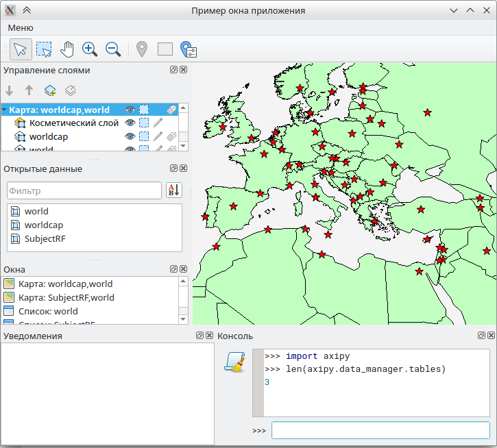The width and height of the screenshot is (497, 448).
Task: Float the Консоль panel with its undock button
Action: [482, 336]
